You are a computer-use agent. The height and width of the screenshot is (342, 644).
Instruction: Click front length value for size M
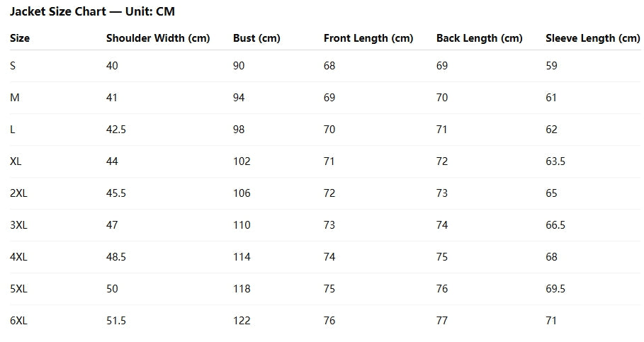pyautogui.click(x=329, y=98)
